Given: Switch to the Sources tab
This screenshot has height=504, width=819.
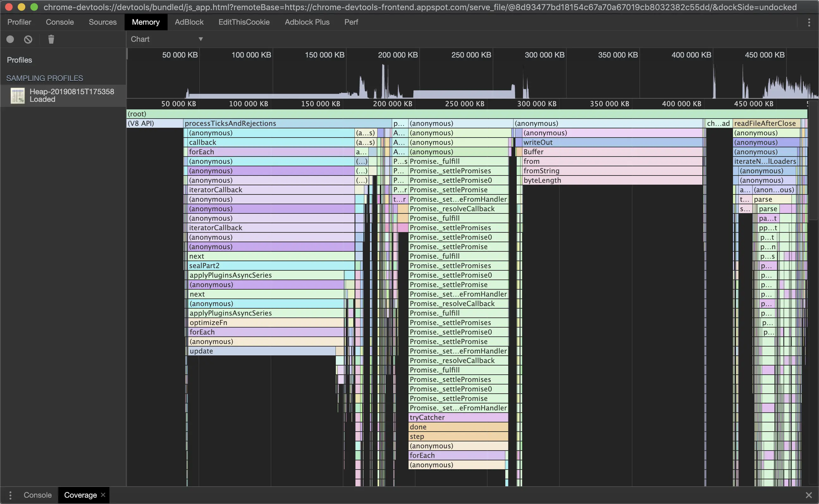Looking at the screenshot, I should pos(103,22).
